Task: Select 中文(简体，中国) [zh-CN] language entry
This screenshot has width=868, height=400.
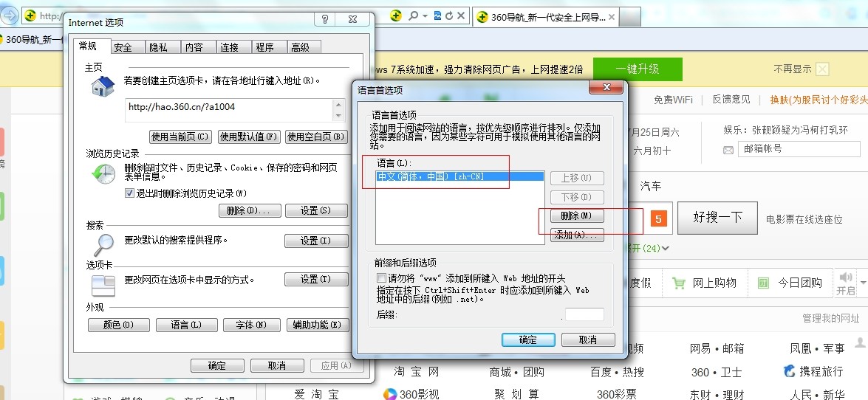Action: pyautogui.click(x=459, y=176)
